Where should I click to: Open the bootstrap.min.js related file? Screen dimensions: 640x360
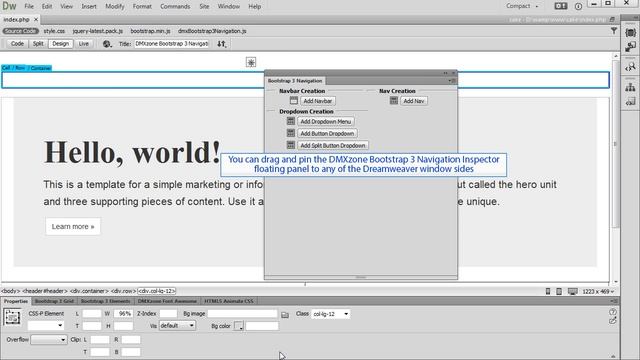150,31
